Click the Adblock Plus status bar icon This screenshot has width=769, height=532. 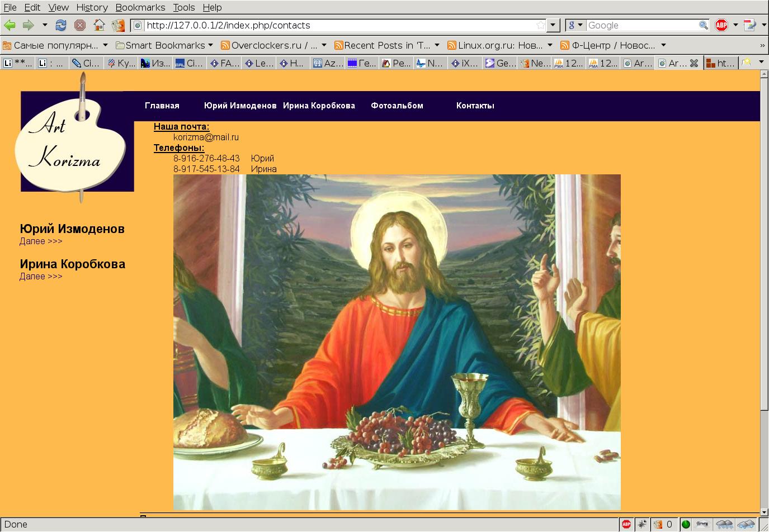point(626,524)
